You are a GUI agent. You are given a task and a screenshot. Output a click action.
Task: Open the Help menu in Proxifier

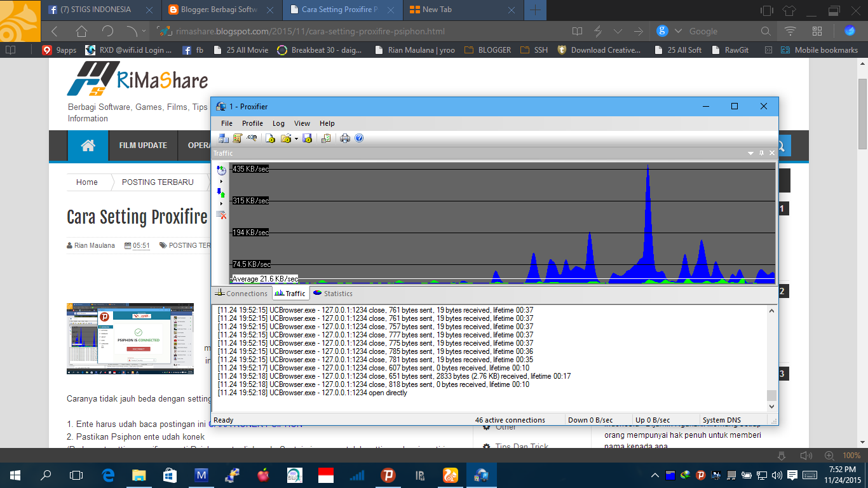coord(327,123)
